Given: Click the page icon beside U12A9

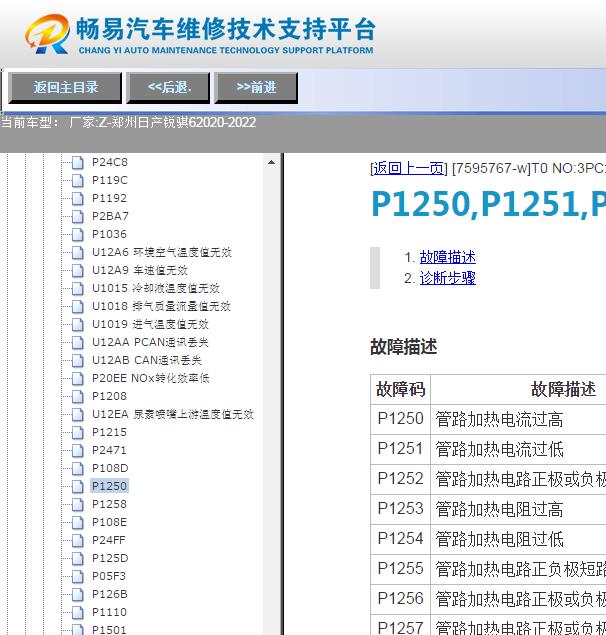Looking at the screenshot, I should (x=77, y=270).
